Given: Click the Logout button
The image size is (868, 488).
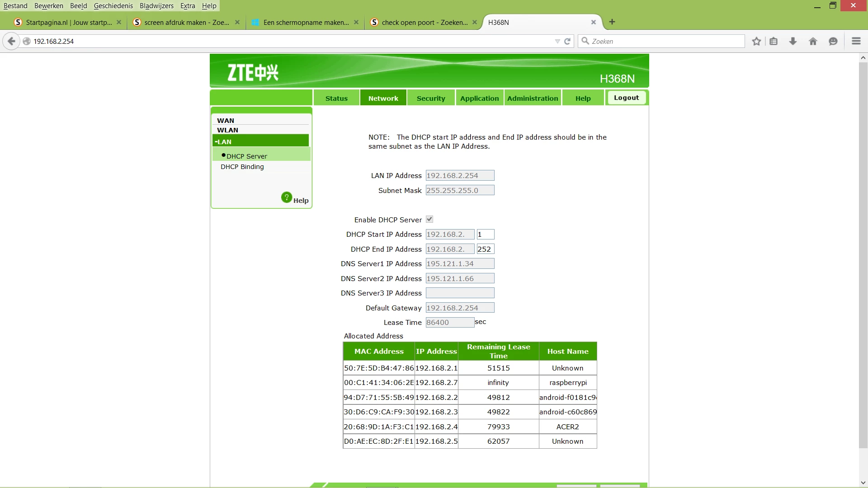Looking at the screenshot, I should pos(626,98).
